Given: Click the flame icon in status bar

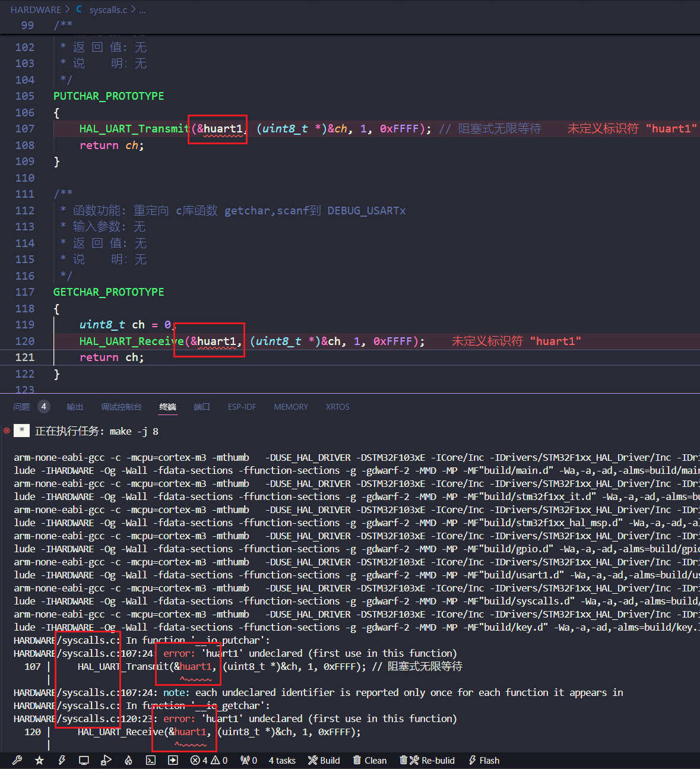Looking at the screenshot, I should pos(128,760).
